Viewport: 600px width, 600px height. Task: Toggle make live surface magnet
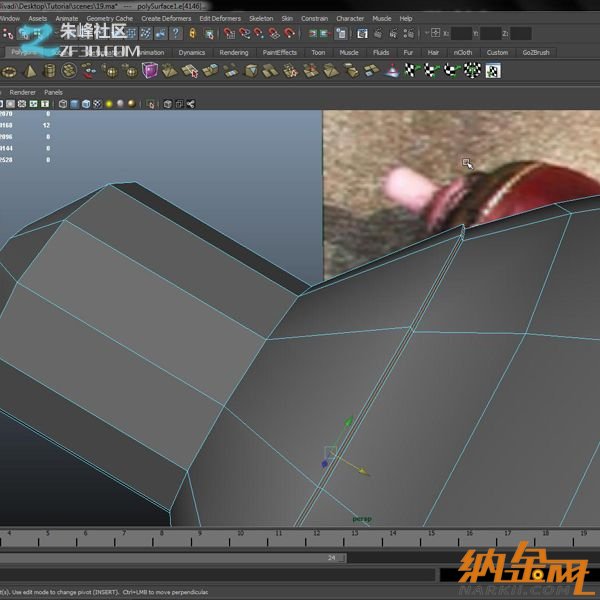pyautogui.click(x=290, y=34)
